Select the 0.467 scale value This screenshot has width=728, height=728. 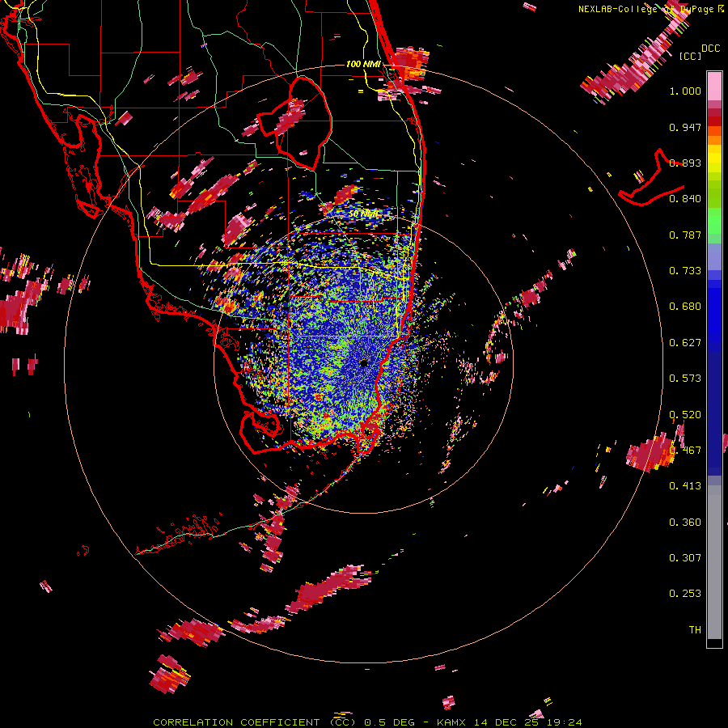point(685,451)
